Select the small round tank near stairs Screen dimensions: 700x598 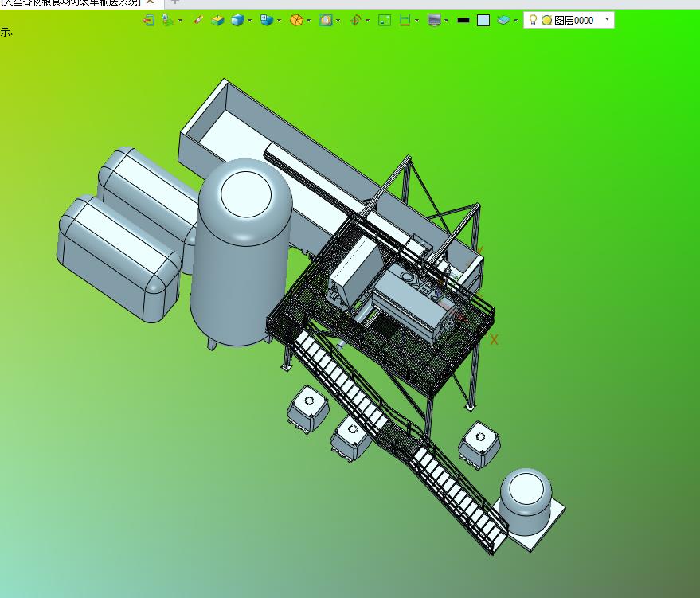[526, 501]
